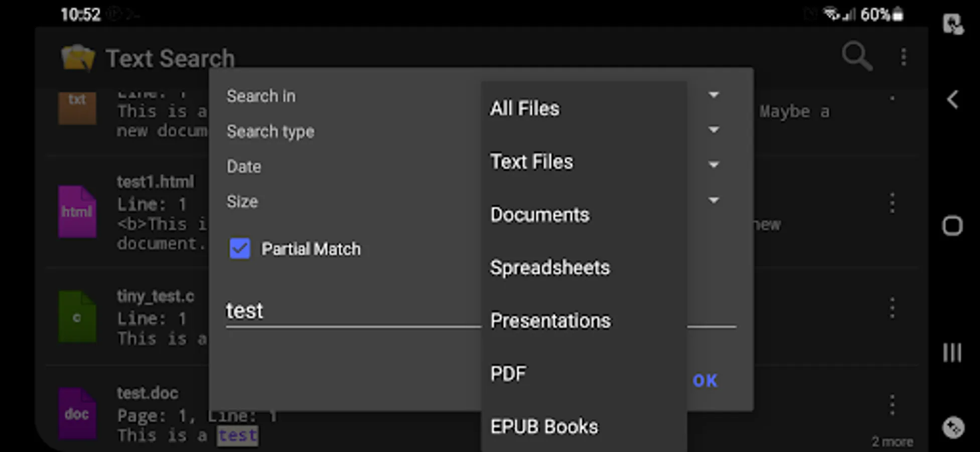Toggle the Partial Match checkbox

click(240, 249)
